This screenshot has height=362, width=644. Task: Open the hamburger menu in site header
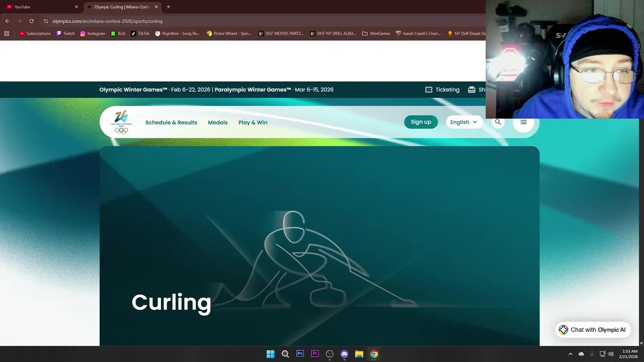(x=523, y=122)
